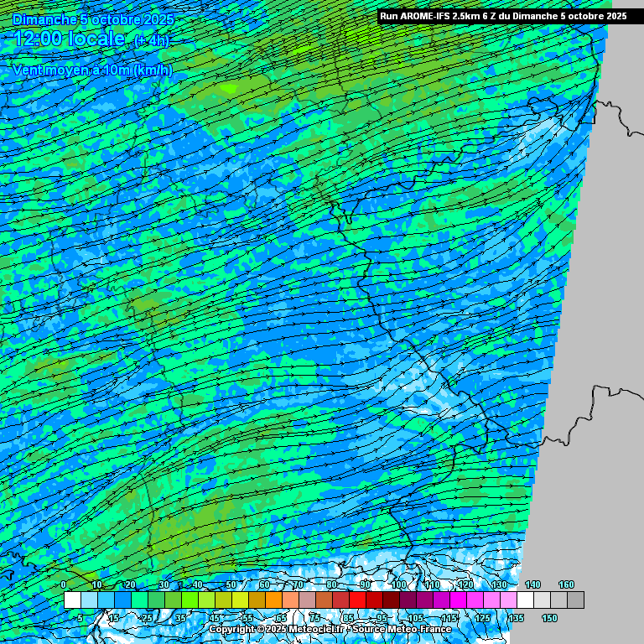Click the salmon 65–70 km/h legend swatch
The width and height of the screenshot is (644, 644).
(290, 600)
